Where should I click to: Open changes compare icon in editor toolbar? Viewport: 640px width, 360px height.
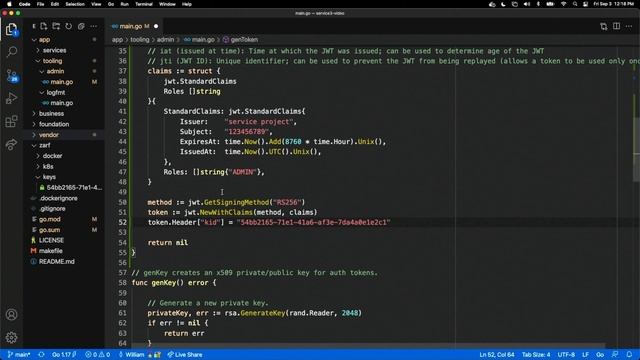(603, 27)
